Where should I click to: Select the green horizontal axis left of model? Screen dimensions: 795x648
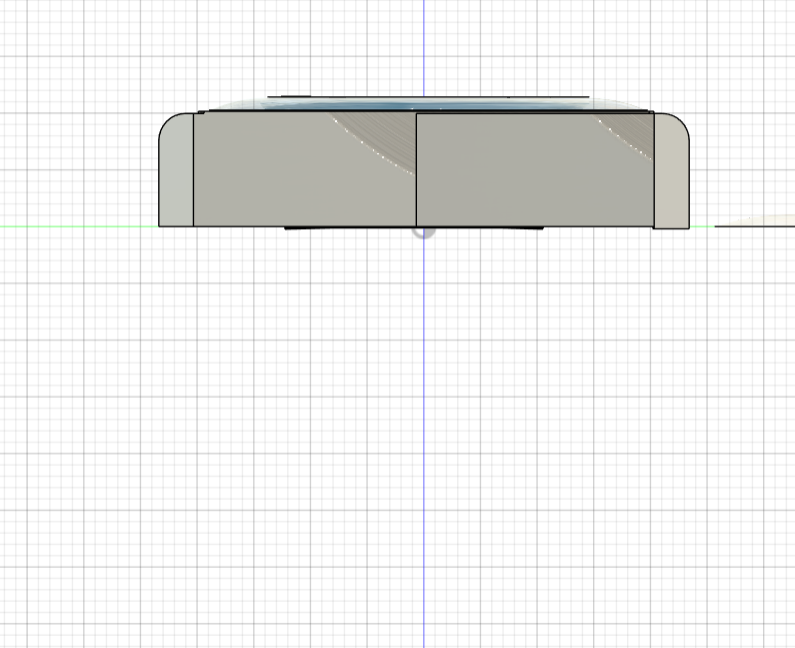click(80, 227)
